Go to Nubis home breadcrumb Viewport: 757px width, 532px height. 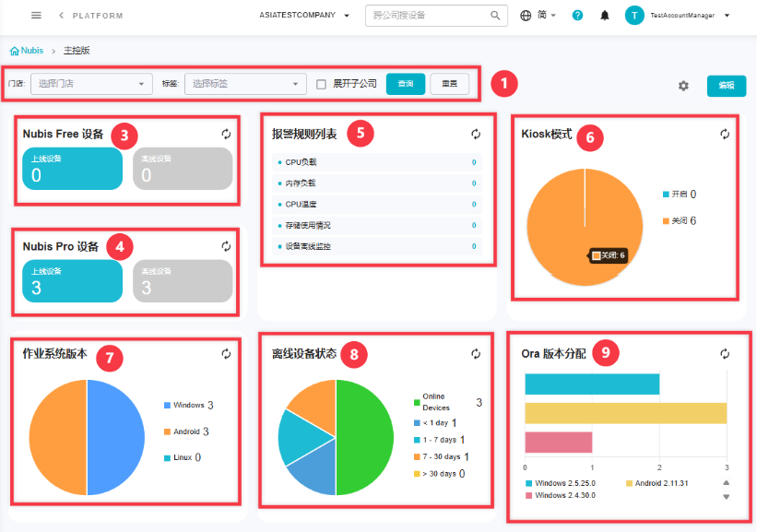[x=27, y=51]
